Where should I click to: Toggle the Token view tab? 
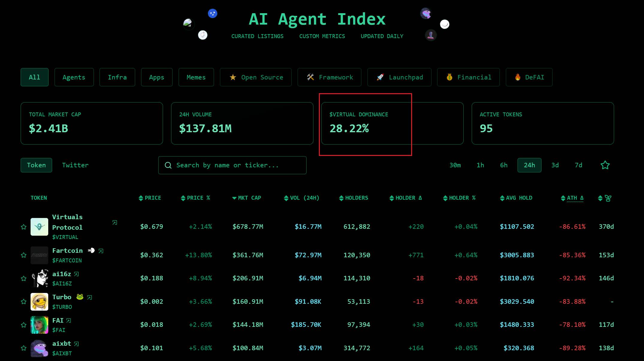coord(36,165)
